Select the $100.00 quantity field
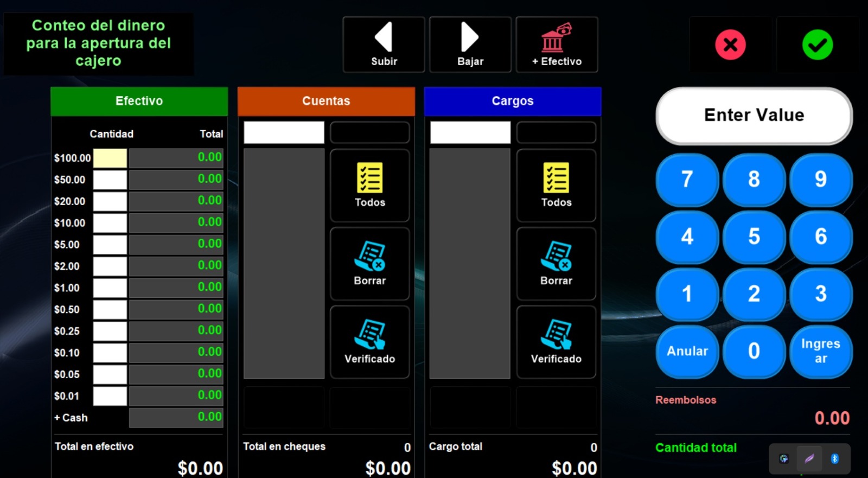The image size is (868, 478). (110, 158)
